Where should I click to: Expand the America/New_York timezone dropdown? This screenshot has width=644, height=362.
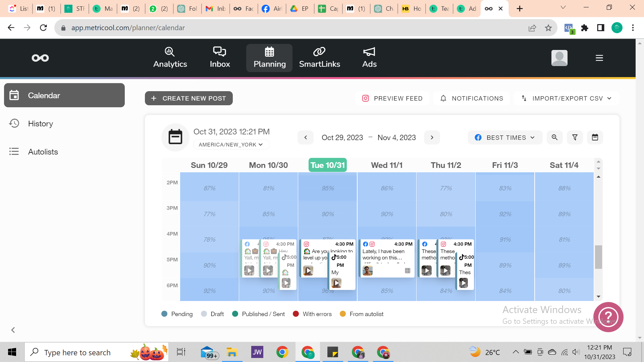point(231,144)
